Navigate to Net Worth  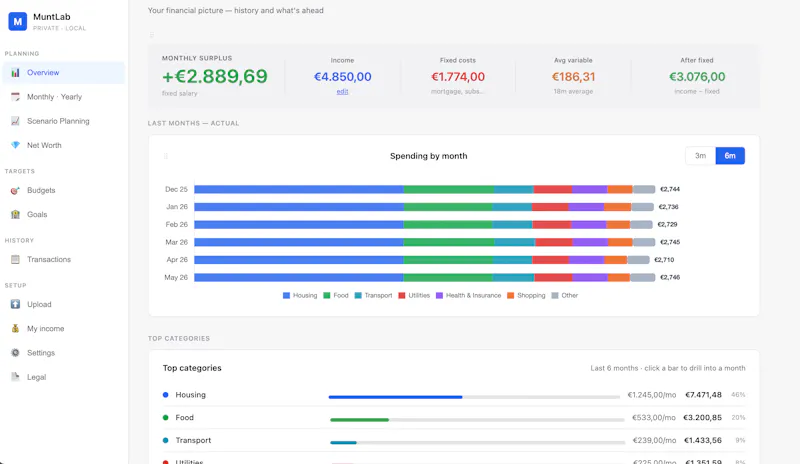coord(64,145)
